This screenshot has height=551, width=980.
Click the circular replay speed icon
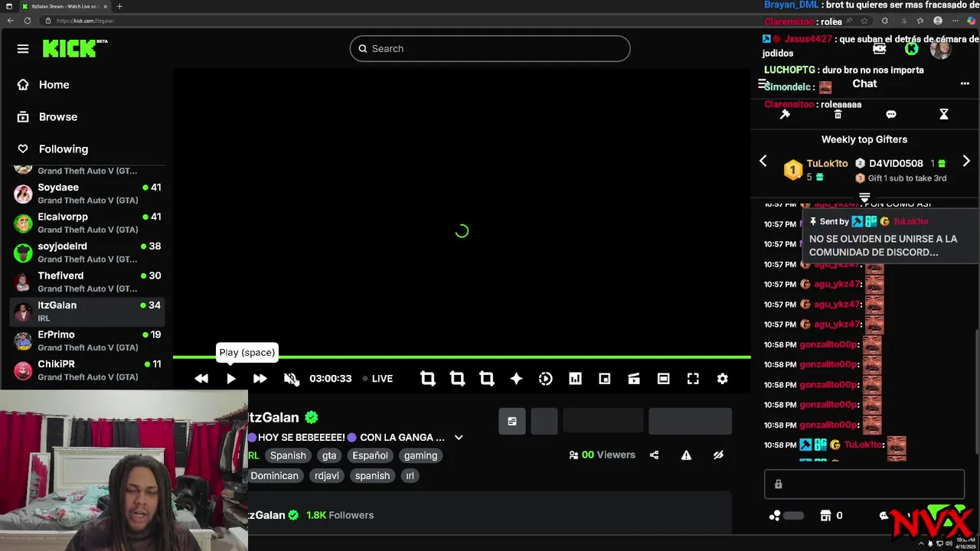[x=545, y=379]
